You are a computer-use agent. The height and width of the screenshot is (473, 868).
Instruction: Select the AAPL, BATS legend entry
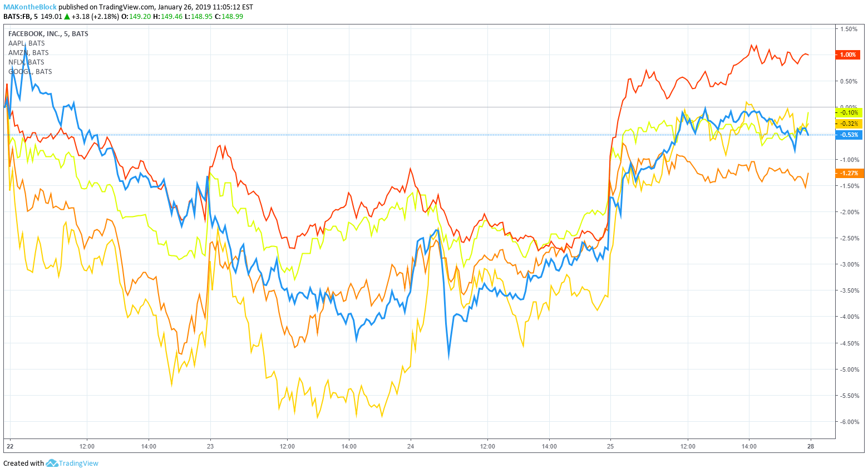26,43
